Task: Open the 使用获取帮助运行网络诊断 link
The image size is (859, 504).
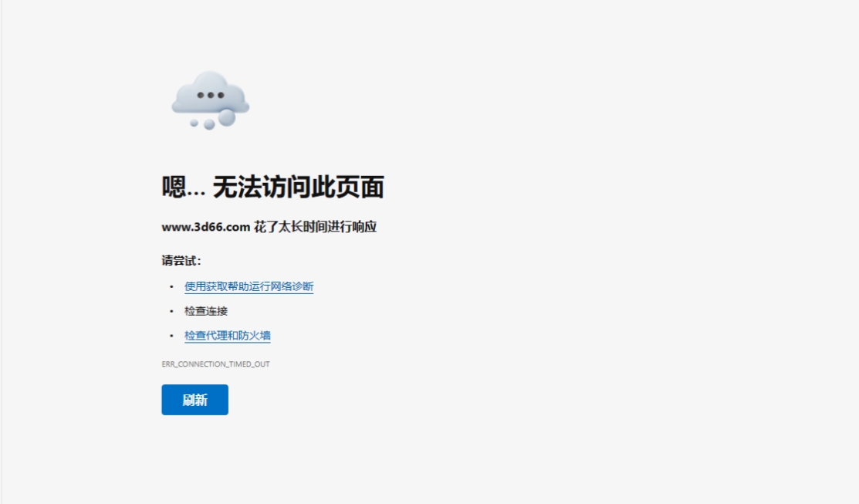Action: (x=249, y=286)
